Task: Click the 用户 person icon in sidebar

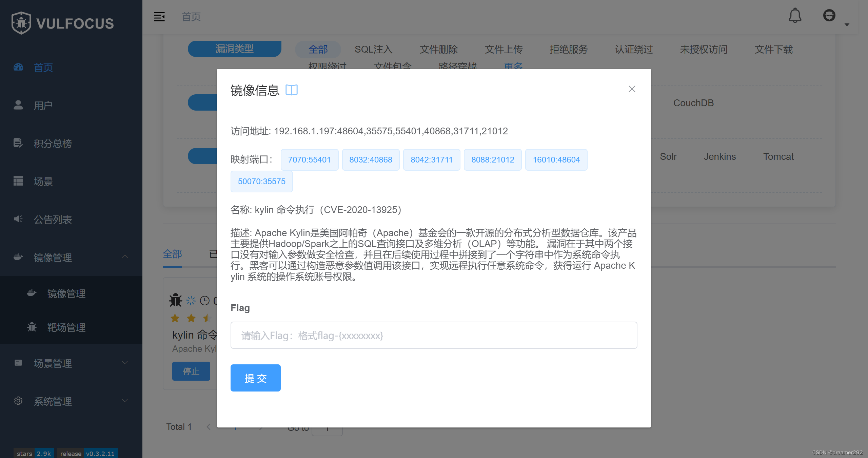Action: pyautogui.click(x=18, y=105)
